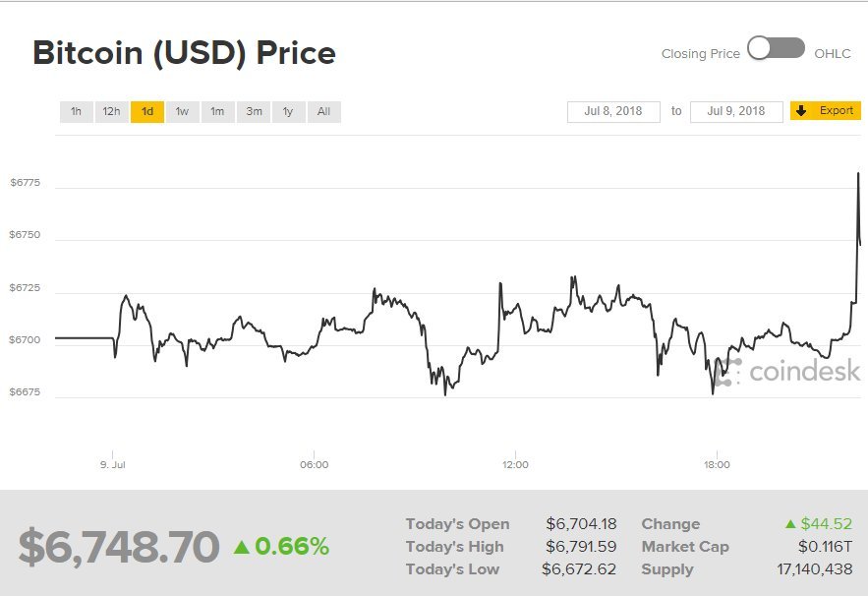Screen dimensions: 868x596
Task: Select the OHLC label
Action: pyautogui.click(x=832, y=54)
